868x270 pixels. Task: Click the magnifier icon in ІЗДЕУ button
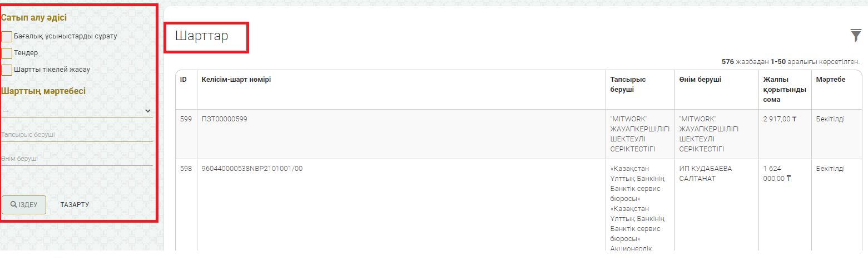click(13, 205)
